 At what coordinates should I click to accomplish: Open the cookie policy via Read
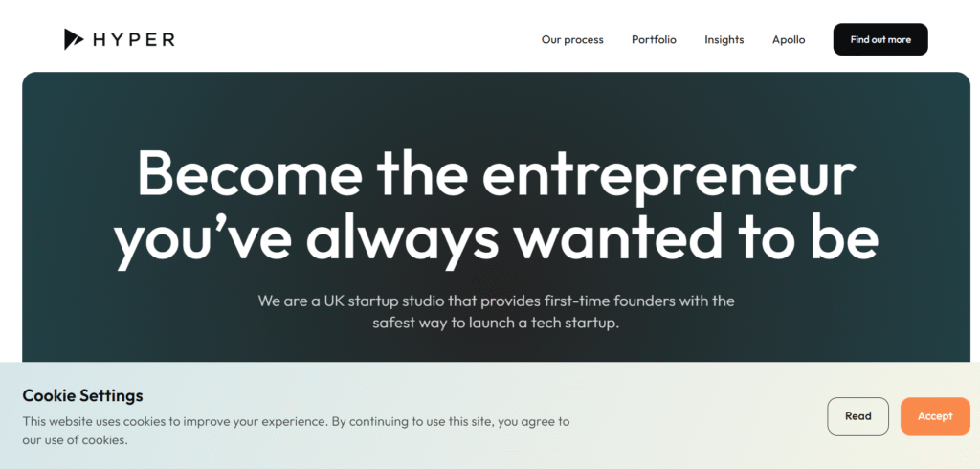857,416
